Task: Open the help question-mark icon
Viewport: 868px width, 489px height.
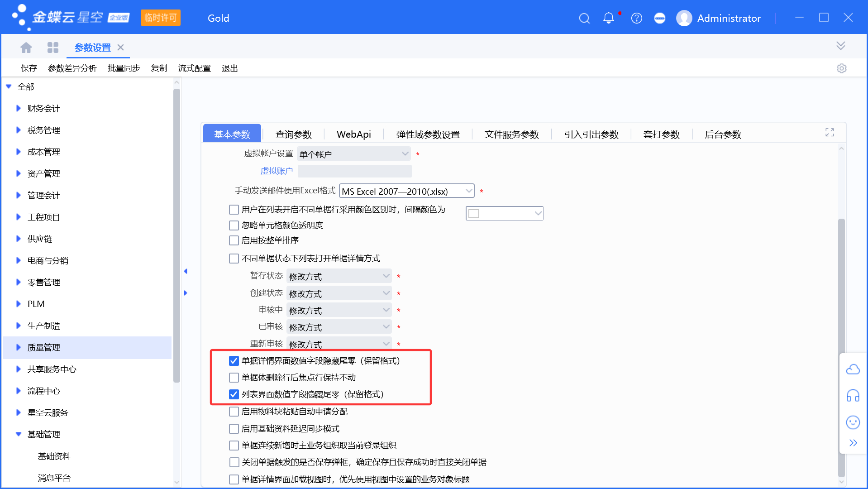Action: pos(637,18)
